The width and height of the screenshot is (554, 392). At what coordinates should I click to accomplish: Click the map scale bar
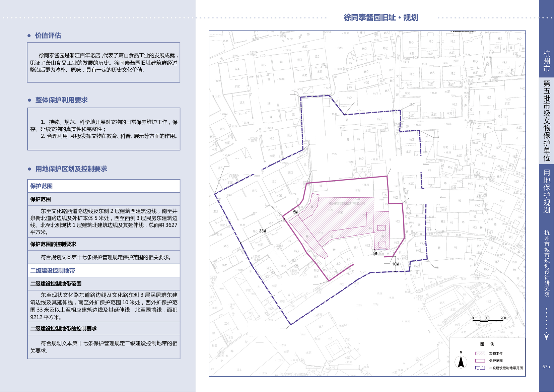click(x=488, y=321)
